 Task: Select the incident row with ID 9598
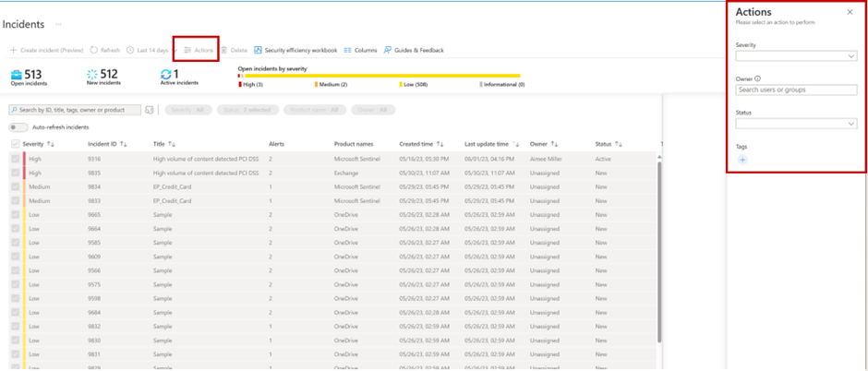pos(333,298)
